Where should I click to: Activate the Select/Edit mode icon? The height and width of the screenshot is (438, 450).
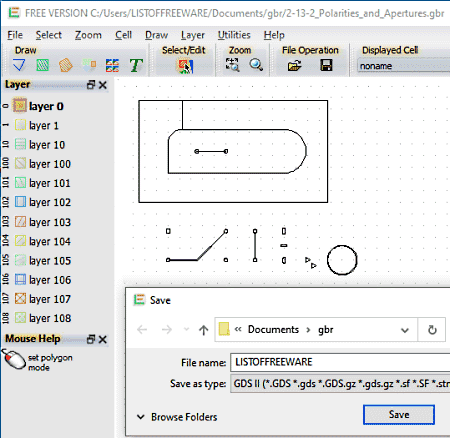click(185, 66)
